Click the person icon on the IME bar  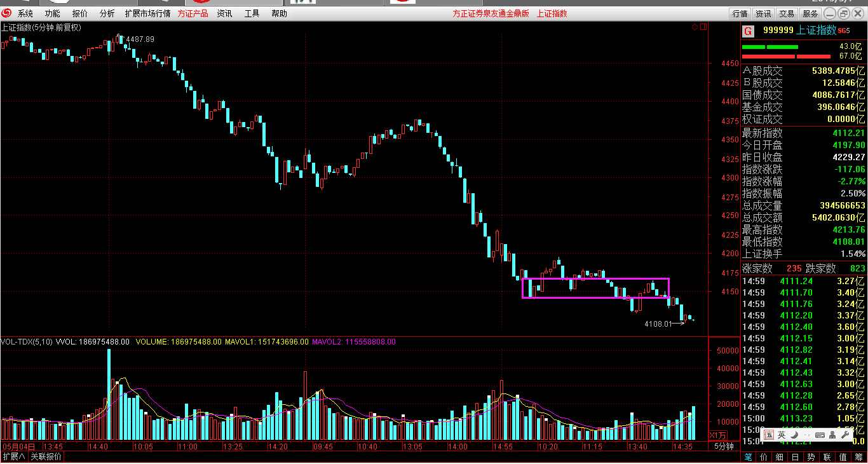pyautogui.click(x=832, y=435)
